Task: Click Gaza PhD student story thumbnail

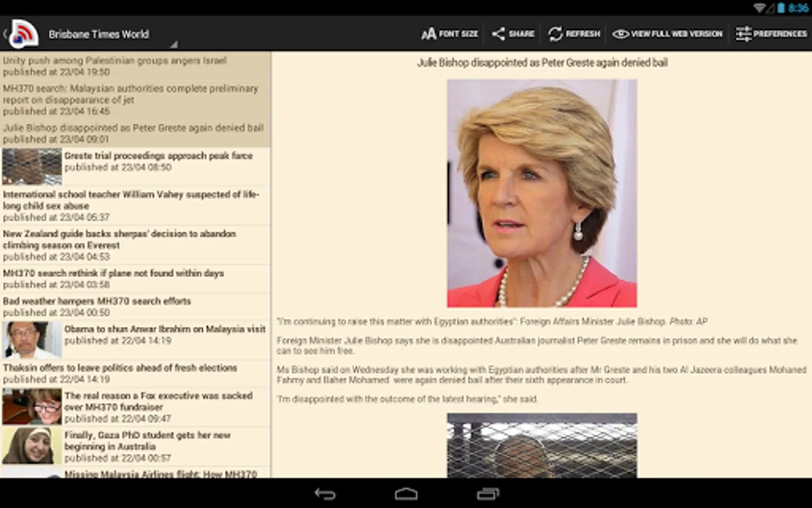Action: click(x=32, y=446)
